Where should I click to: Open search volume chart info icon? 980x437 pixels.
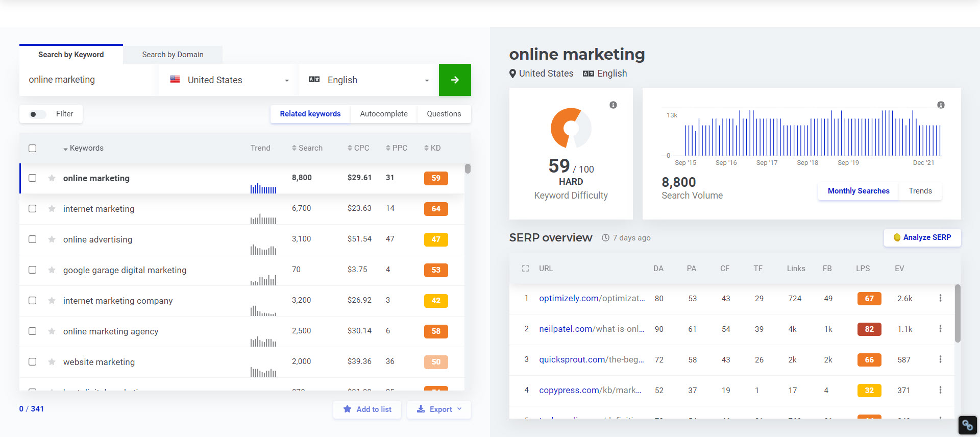click(940, 105)
